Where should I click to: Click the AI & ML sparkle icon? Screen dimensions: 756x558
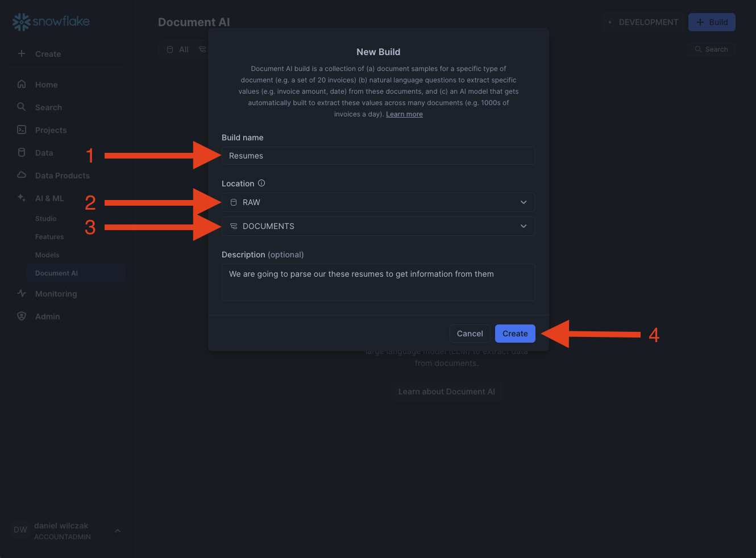[22, 198]
